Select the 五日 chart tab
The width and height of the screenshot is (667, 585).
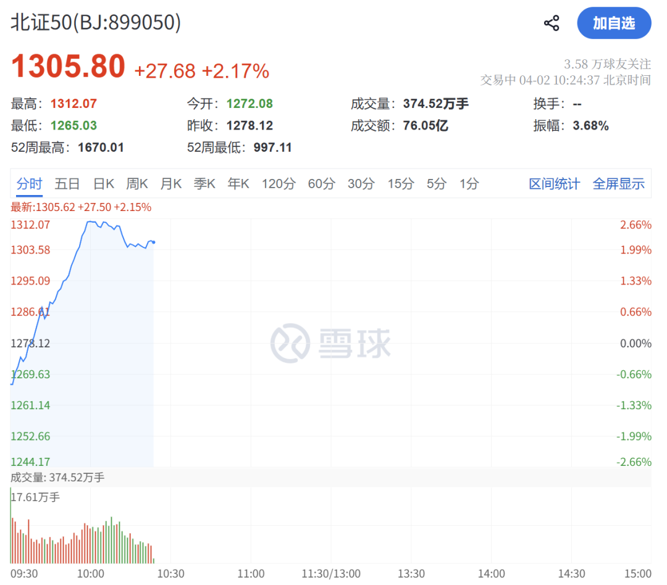(x=67, y=184)
